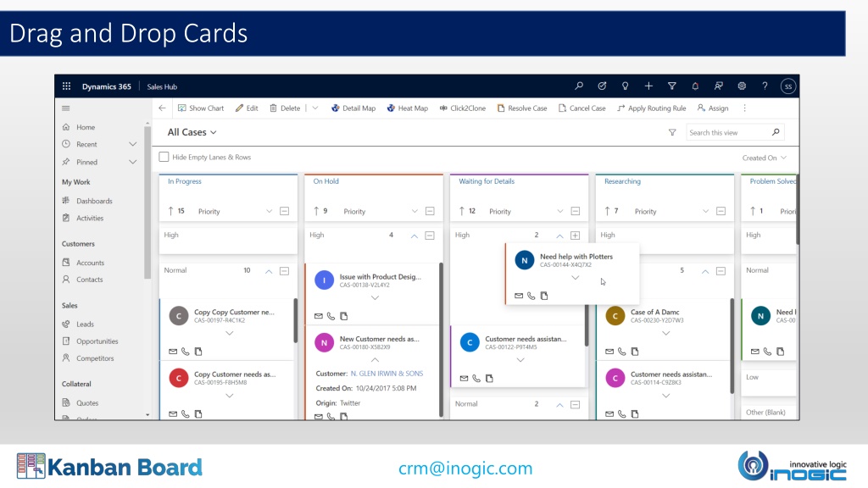Click the Edit command
Image resolution: width=868 pixels, height=488 pixels.
coord(247,108)
